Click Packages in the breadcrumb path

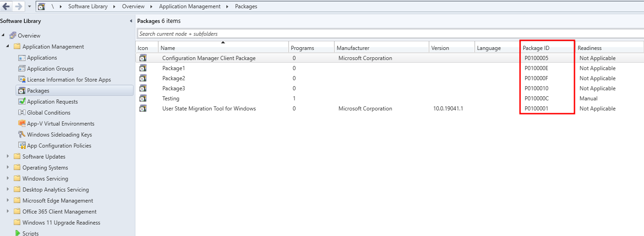coord(246,6)
